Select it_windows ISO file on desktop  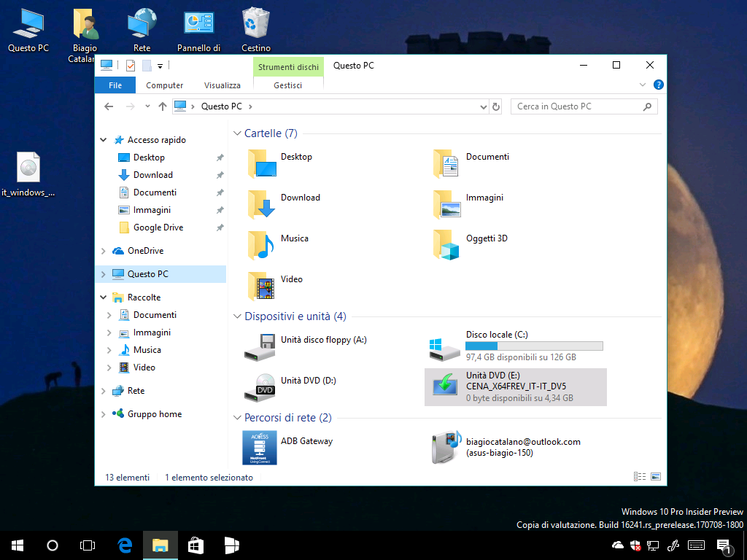coord(28,174)
